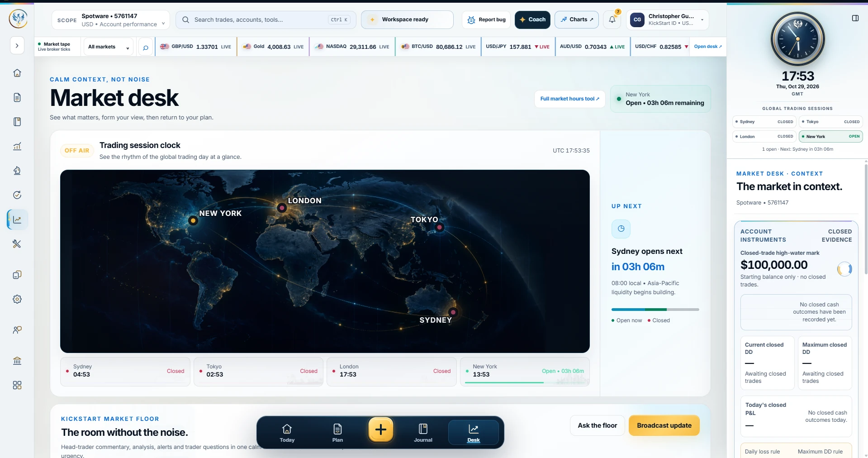The height and width of the screenshot is (458, 868).
Task: Select the AUD/USD ticker
Action: coord(593,47)
